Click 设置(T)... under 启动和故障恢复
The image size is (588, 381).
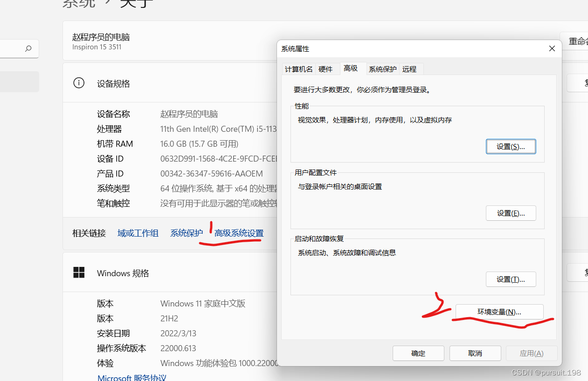pyautogui.click(x=511, y=279)
